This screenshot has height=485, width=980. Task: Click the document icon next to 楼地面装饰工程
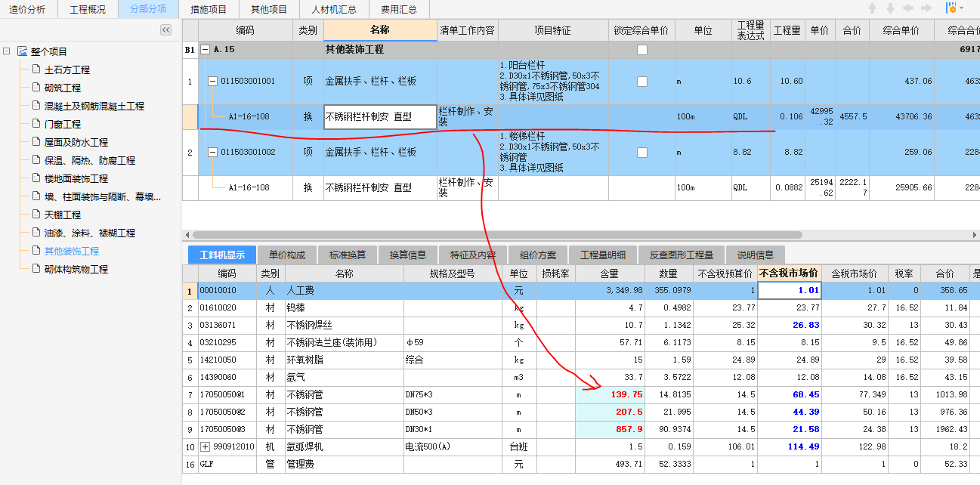tap(36, 178)
